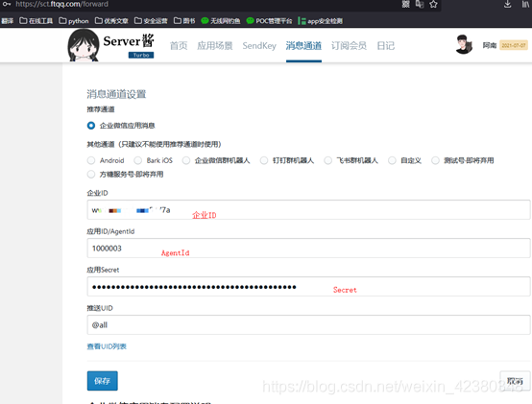Click the 2021-07-07 membership date badge

514,45
